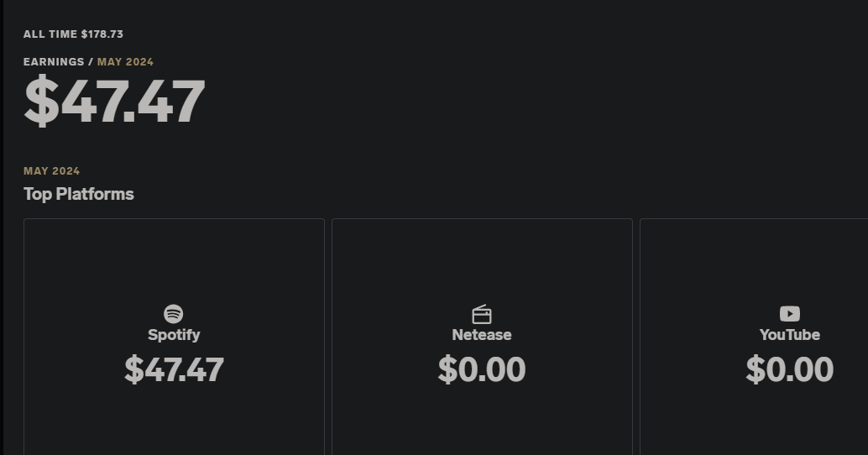The height and width of the screenshot is (455, 868).
Task: Click the $178.73 all-time total
Action: click(102, 34)
